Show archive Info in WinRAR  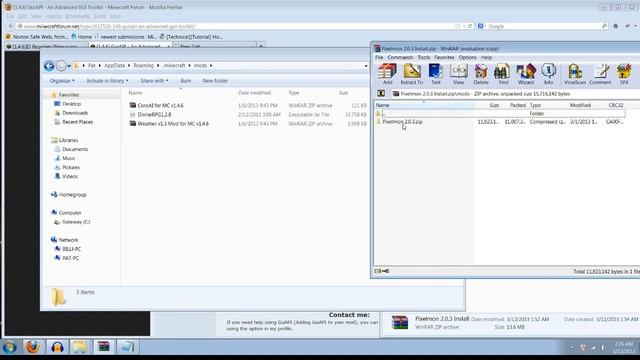548,74
